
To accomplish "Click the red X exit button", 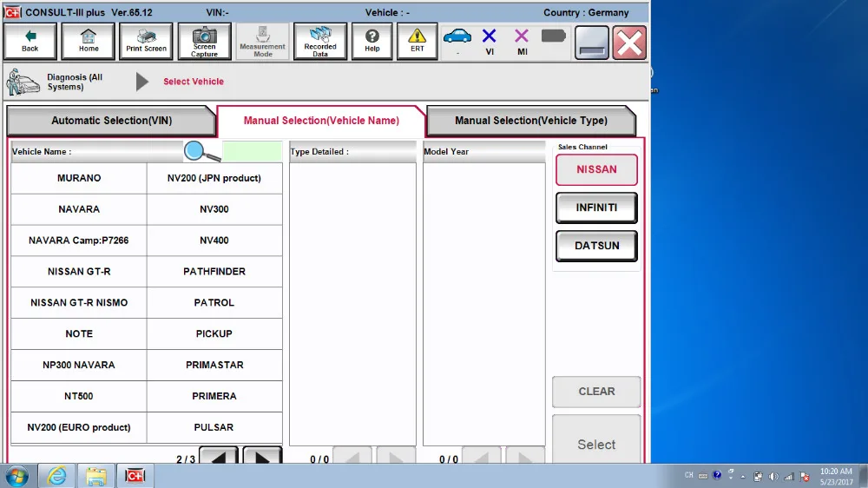I will point(629,42).
